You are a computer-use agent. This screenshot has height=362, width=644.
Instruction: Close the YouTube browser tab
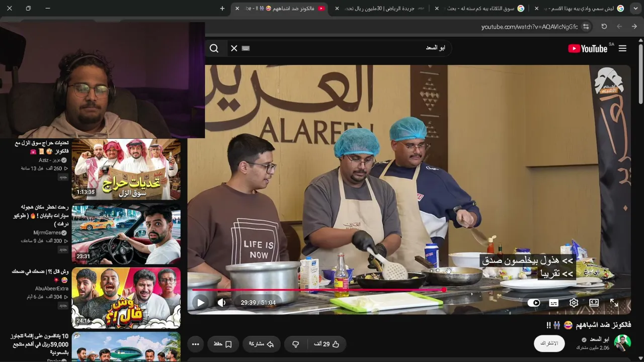click(x=237, y=9)
